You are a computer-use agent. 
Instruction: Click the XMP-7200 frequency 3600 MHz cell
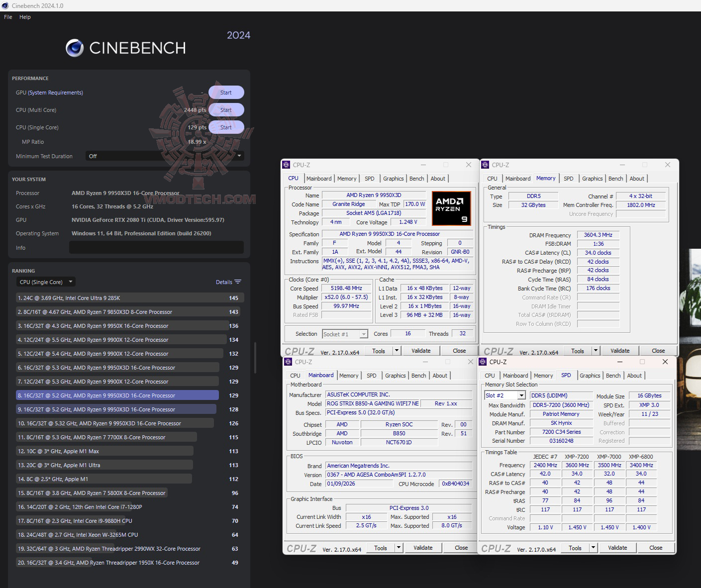[x=577, y=465]
